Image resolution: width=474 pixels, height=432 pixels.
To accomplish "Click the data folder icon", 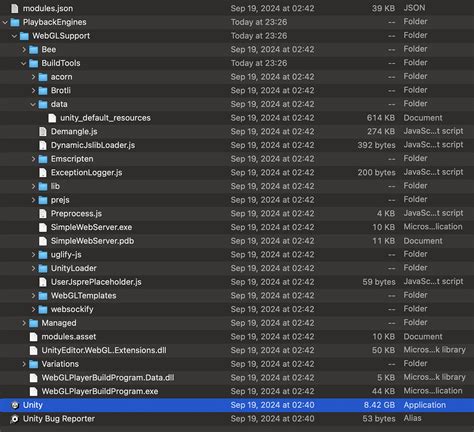I will 43,104.
